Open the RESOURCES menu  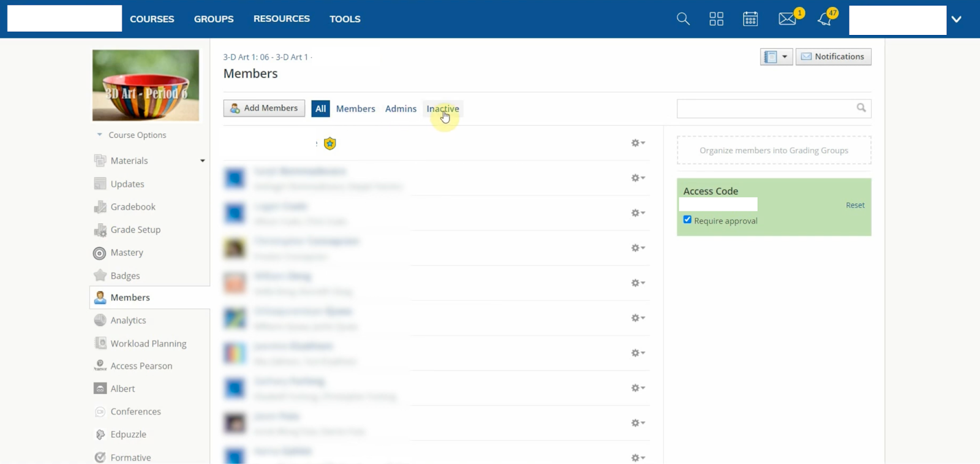(282, 19)
